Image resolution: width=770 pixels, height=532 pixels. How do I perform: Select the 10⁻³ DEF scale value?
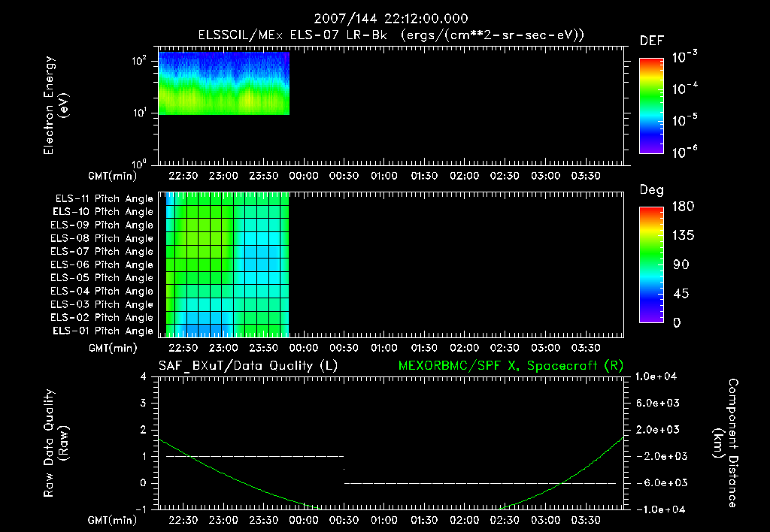[x=684, y=57]
